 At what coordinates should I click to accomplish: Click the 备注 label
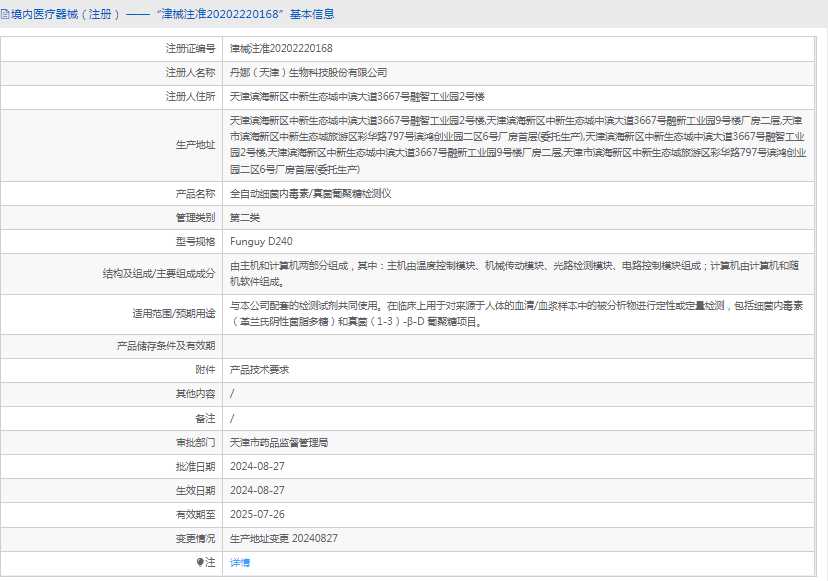tap(205, 419)
